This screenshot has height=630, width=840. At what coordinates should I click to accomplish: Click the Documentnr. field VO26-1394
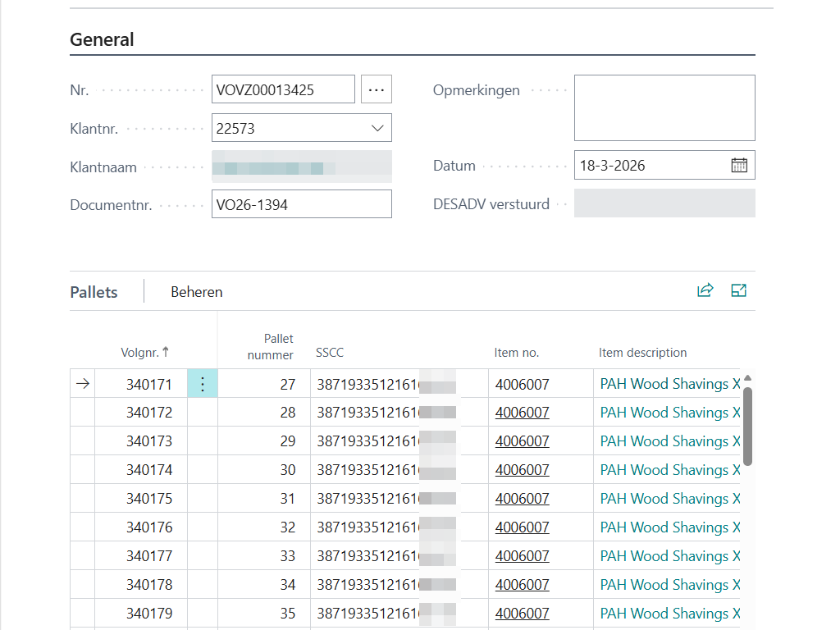coord(301,204)
